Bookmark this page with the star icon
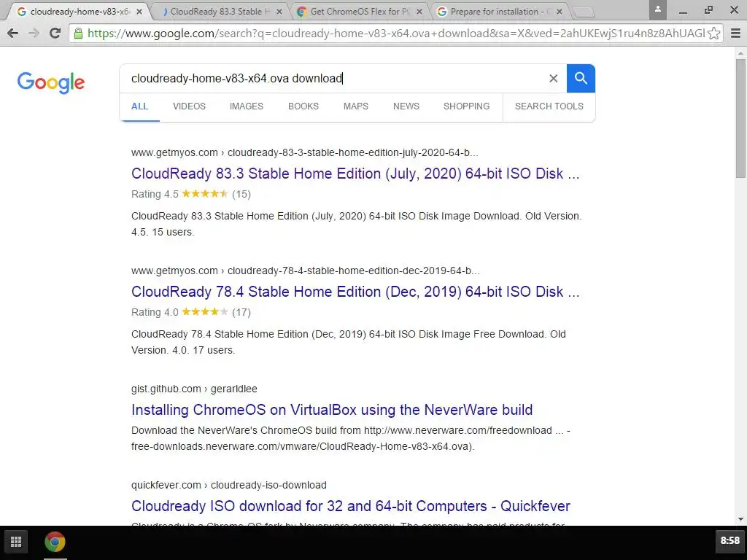 pos(713,33)
